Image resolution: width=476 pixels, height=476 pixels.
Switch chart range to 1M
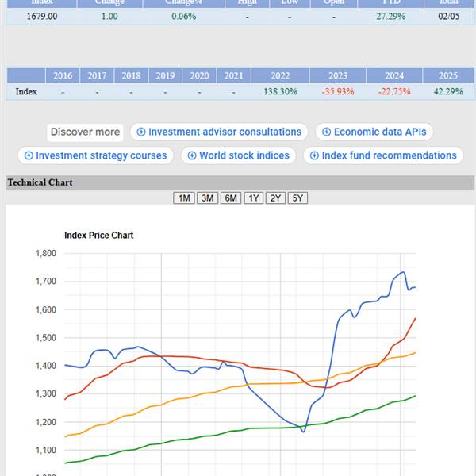[183, 198]
